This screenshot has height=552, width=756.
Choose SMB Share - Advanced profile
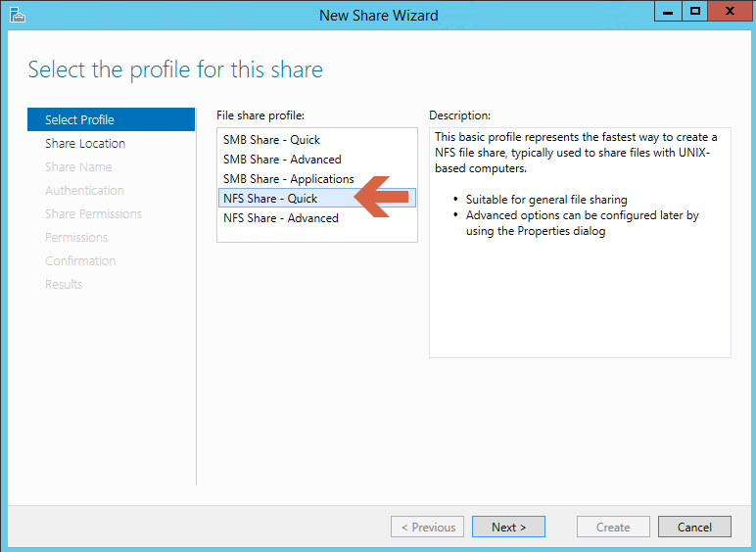tap(316, 160)
